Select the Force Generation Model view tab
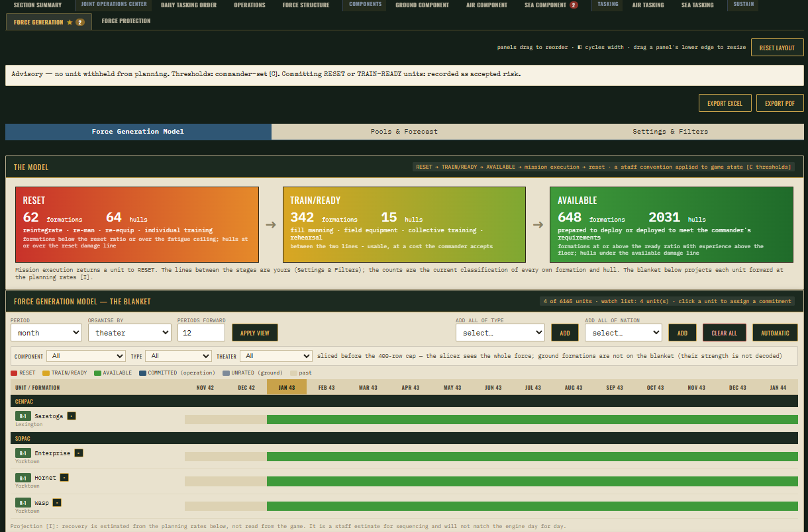808x532 pixels. coord(138,131)
